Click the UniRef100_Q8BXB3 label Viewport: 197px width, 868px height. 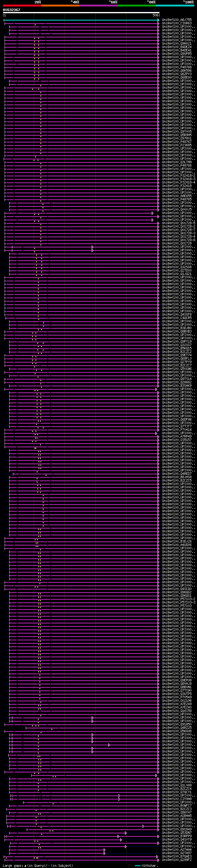[177, 331]
